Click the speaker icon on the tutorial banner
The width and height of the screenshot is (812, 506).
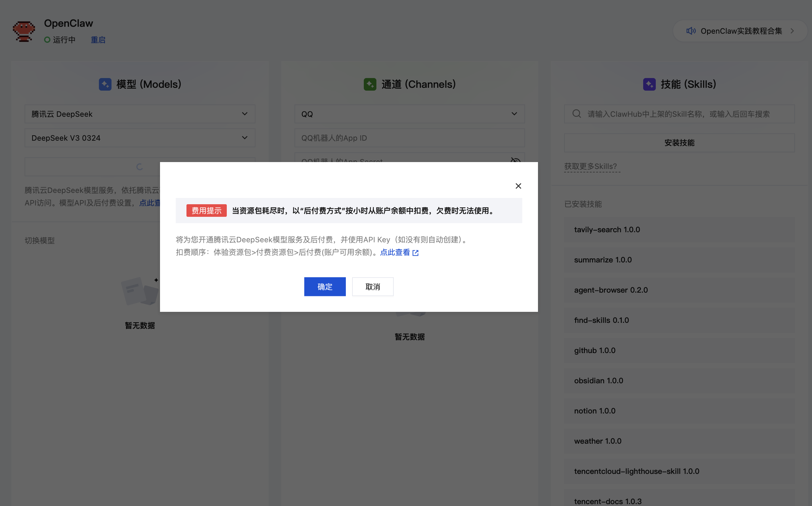click(691, 31)
